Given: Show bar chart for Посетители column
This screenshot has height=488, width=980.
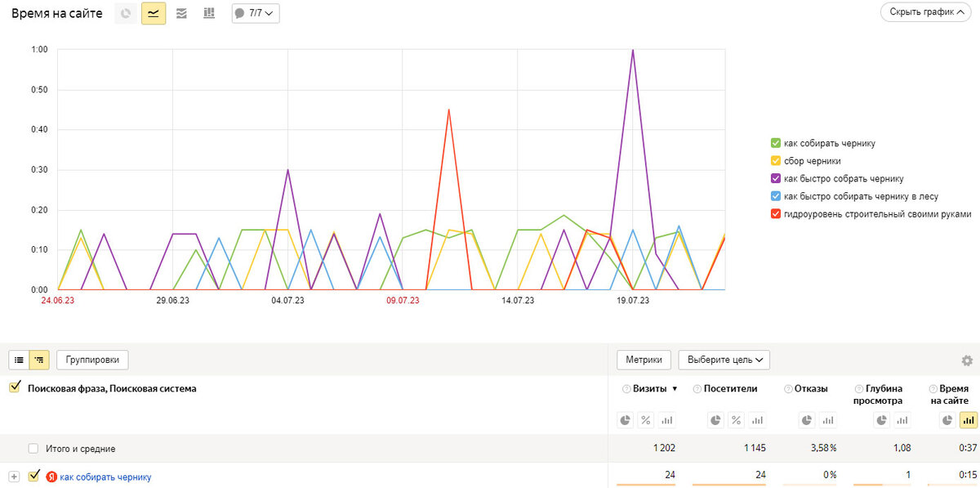Looking at the screenshot, I should (757, 420).
